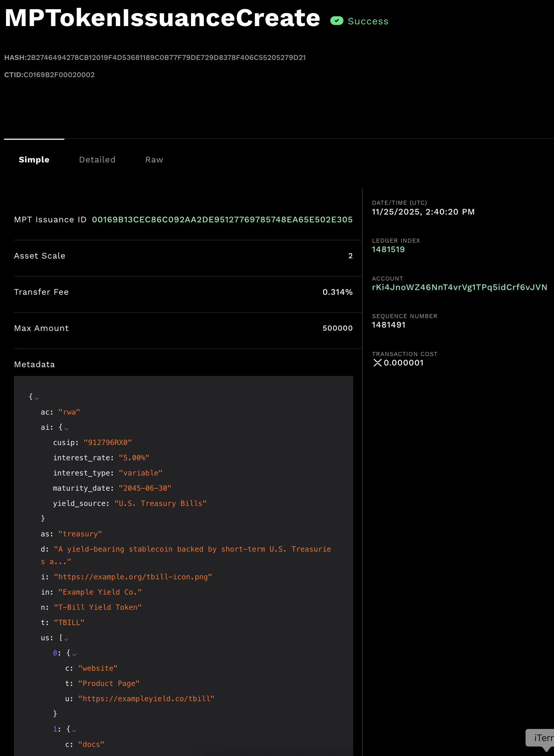The width and height of the screenshot is (554, 756).
Task: Open ledger index 1481519
Action: click(x=388, y=249)
